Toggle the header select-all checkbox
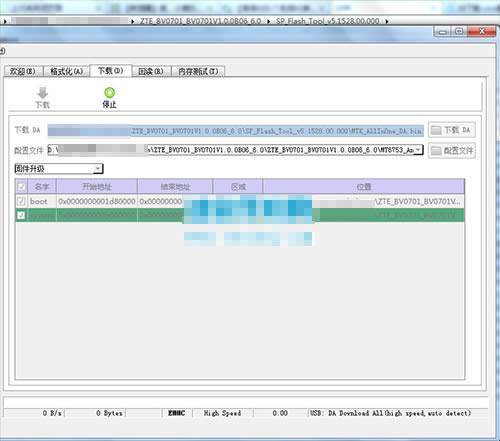Image resolution: width=500 pixels, height=441 pixels. [x=21, y=186]
